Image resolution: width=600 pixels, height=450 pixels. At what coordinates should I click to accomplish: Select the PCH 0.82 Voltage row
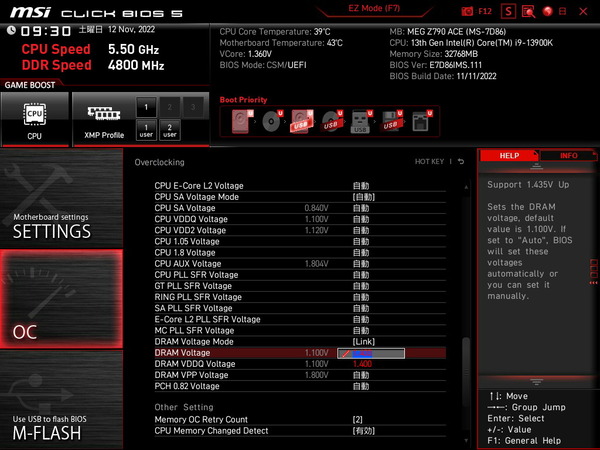pyautogui.click(x=300, y=386)
